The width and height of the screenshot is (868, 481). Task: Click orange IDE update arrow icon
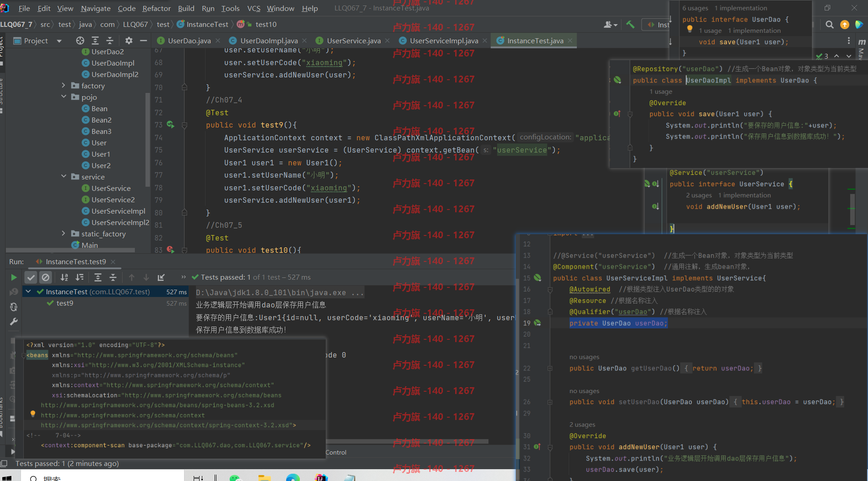[845, 25]
